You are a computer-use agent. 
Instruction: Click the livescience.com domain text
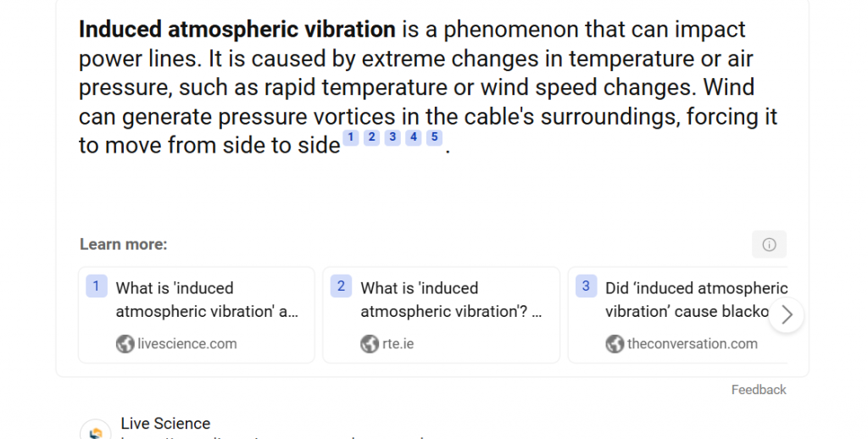(186, 343)
